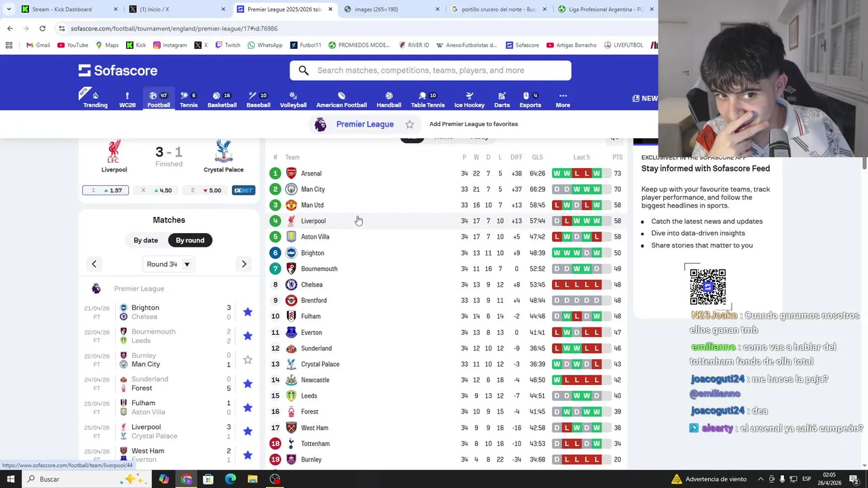This screenshot has height=488, width=868.
Task: Open Crystal Palace row in standings table
Action: click(446, 364)
